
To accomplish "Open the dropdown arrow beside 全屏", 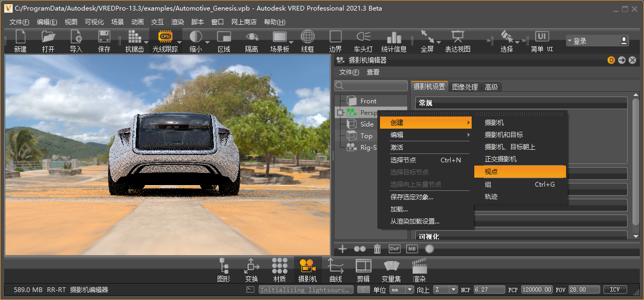I will pyautogui.click(x=438, y=42).
